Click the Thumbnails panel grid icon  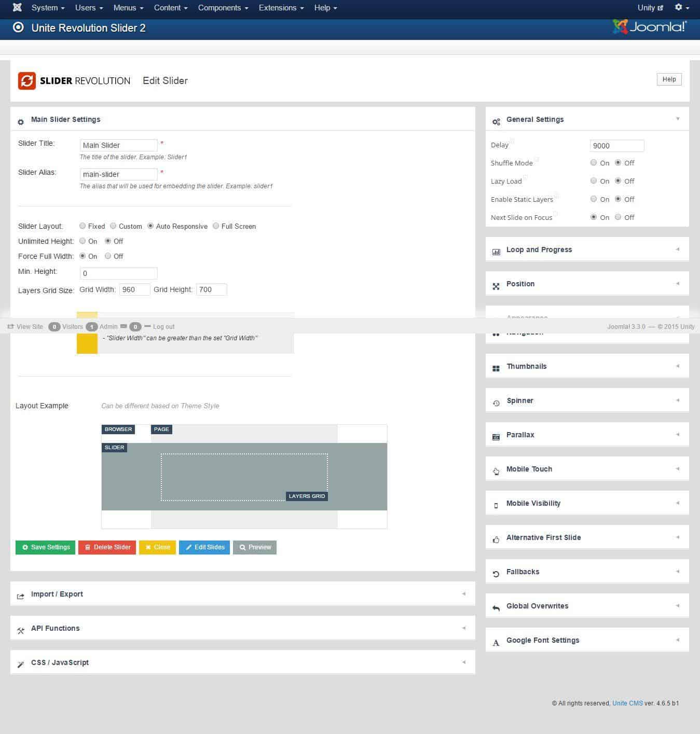click(496, 367)
